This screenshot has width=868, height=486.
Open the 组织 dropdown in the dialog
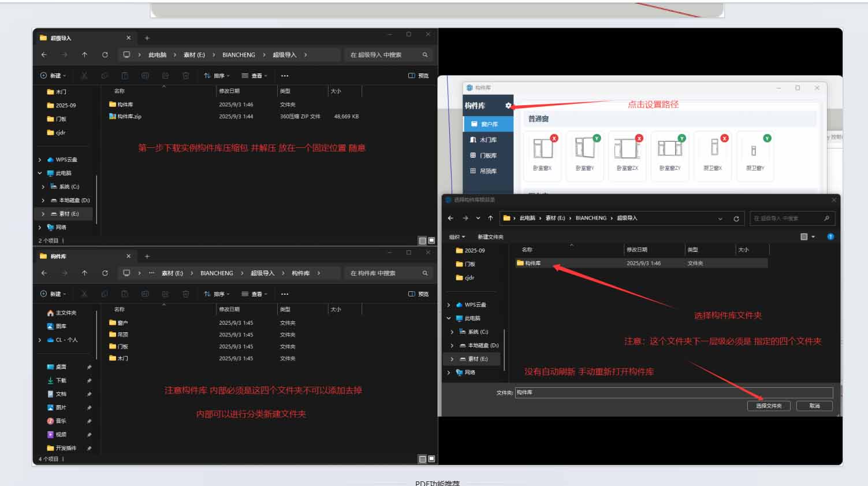[x=457, y=237]
